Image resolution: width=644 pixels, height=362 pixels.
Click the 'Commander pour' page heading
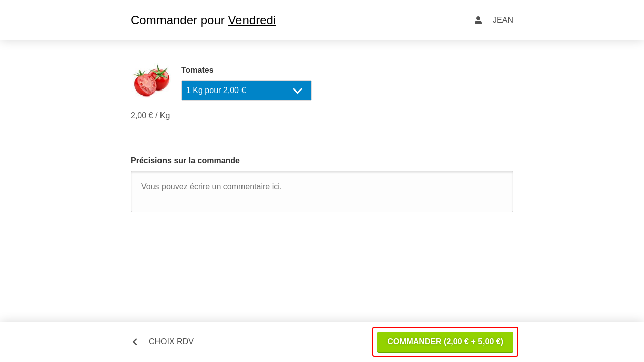click(x=178, y=20)
